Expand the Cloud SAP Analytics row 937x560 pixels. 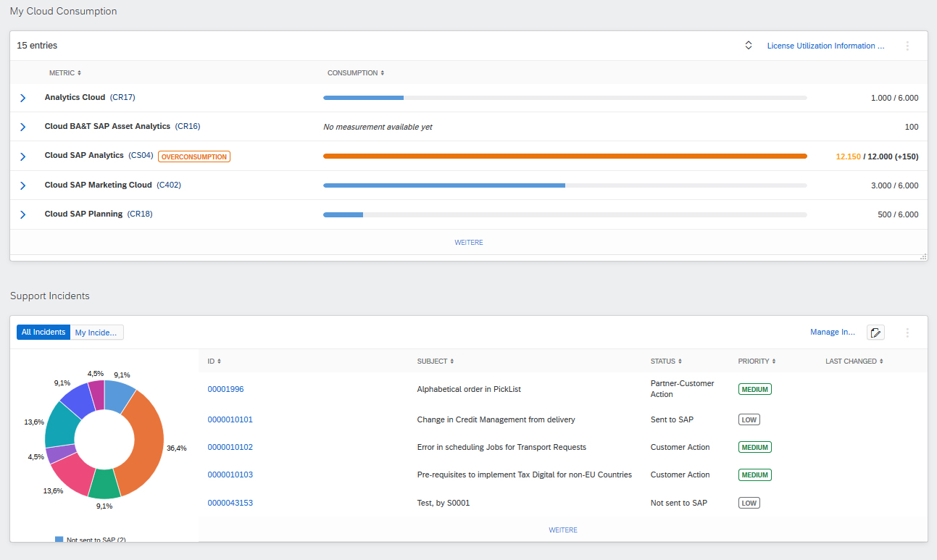pos(22,156)
